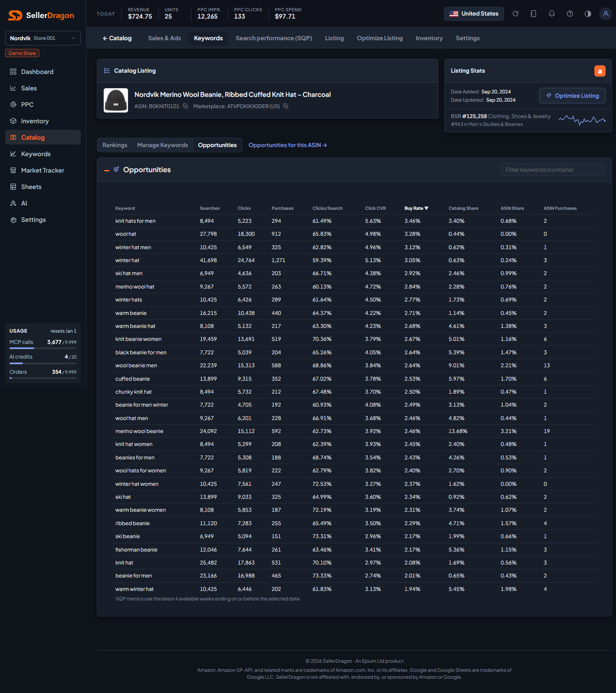Click the mobile device icon in top bar
Image resolution: width=616 pixels, height=693 pixels.
click(x=533, y=14)
